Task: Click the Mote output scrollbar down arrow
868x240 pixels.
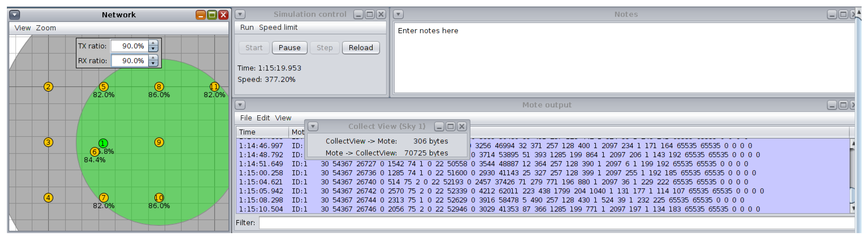Action: pyautogui.click(x=853, y=209)
